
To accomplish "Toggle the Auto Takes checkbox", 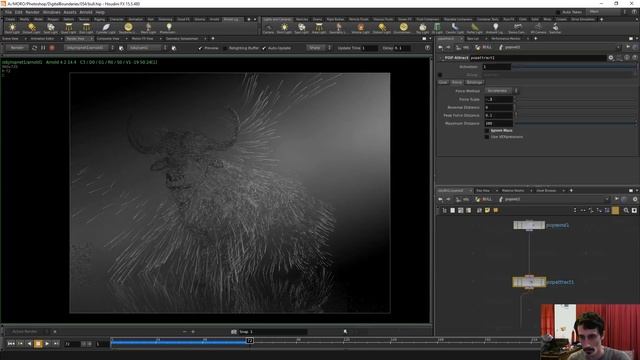I will (x=558, y=12).
